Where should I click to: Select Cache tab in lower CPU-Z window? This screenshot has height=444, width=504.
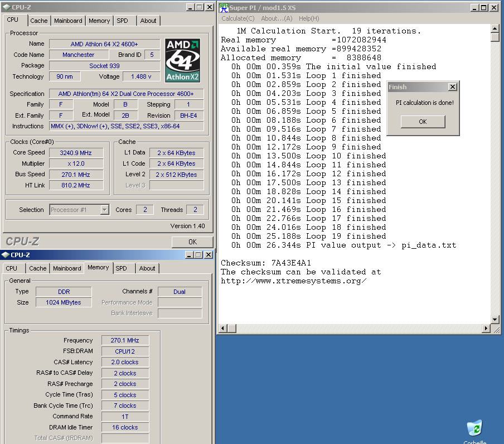click(38, 268)
